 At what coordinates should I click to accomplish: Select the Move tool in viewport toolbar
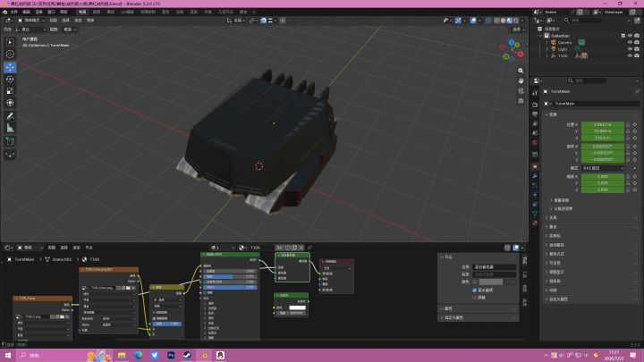pyautogui.click(x=10, y=67)
